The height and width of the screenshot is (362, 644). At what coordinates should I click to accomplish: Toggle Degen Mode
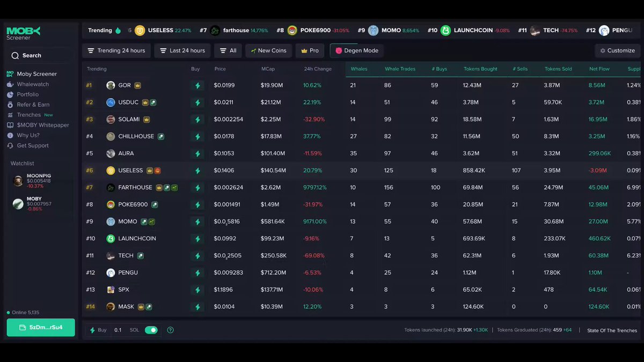click(x=357, y=50)
